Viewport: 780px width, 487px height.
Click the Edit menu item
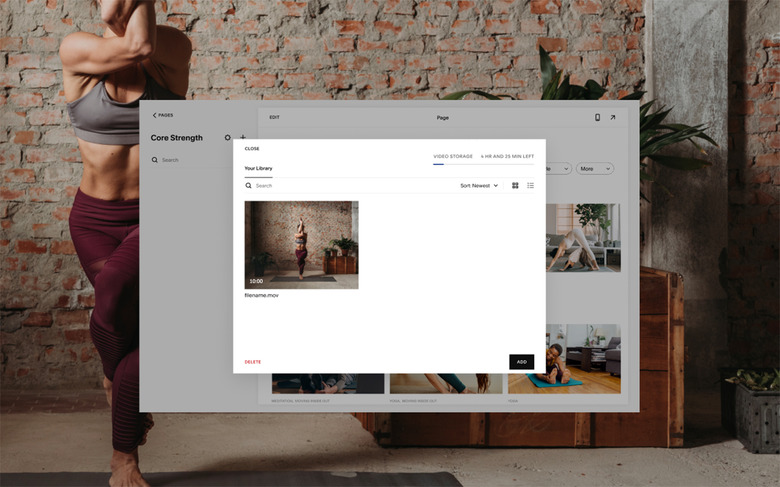point(274,117)
